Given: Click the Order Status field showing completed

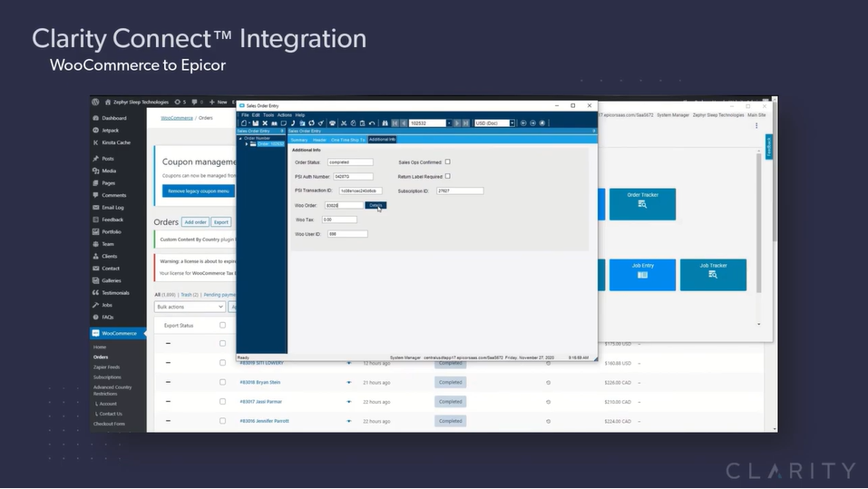Looking at the screenshot, I should [350, 162].
